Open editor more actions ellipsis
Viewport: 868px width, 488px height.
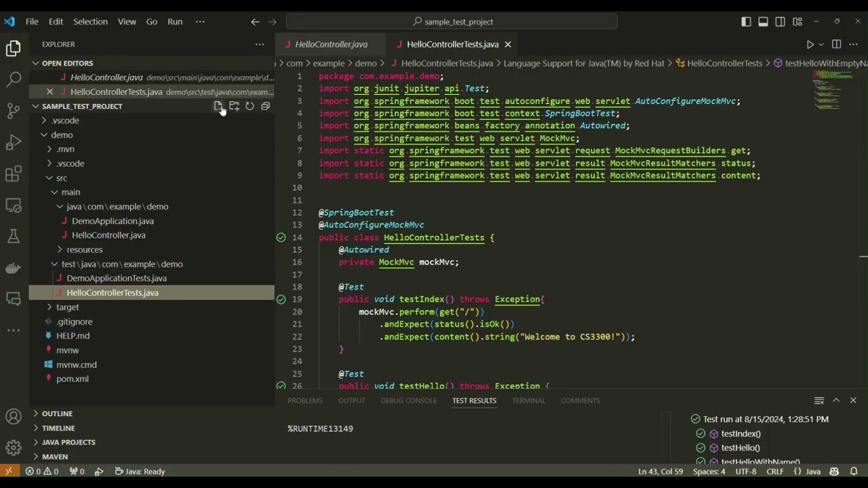[854, 44]
